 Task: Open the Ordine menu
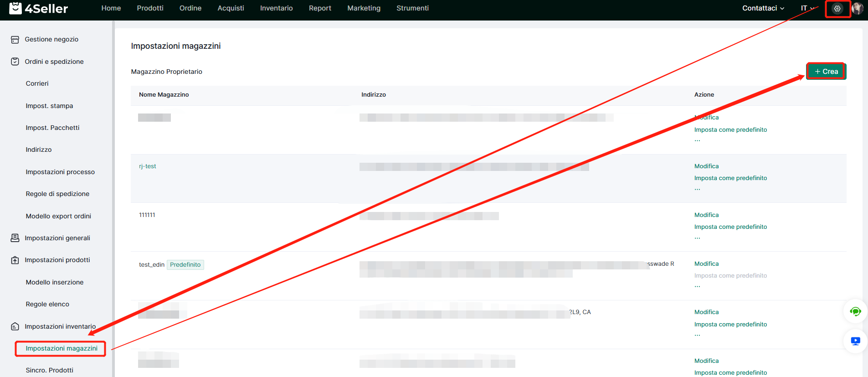190,8
